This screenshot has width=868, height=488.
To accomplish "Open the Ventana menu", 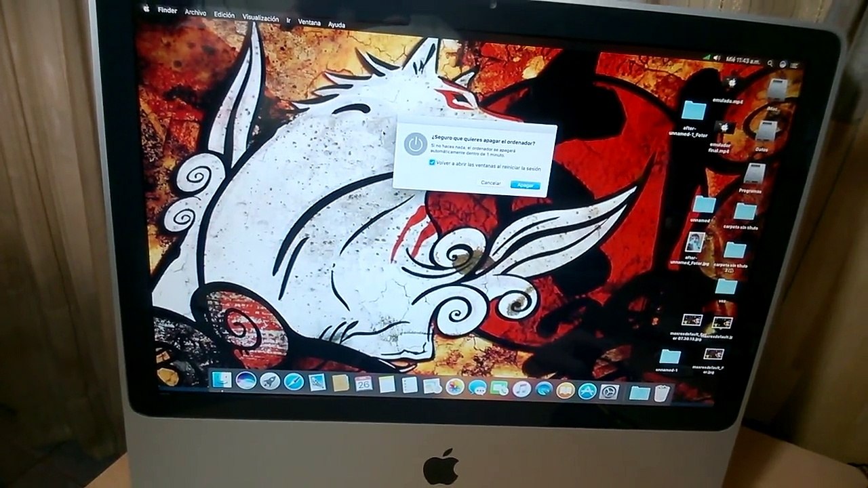I will pyautogui.click(x=309, y=22).
